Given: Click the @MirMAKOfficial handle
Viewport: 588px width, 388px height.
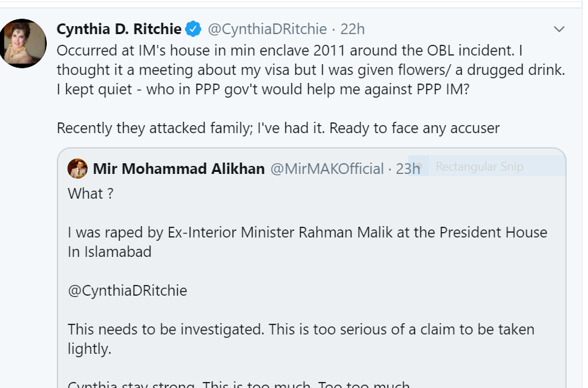Looking at the screenshot, I should click(x=327, y=169).
